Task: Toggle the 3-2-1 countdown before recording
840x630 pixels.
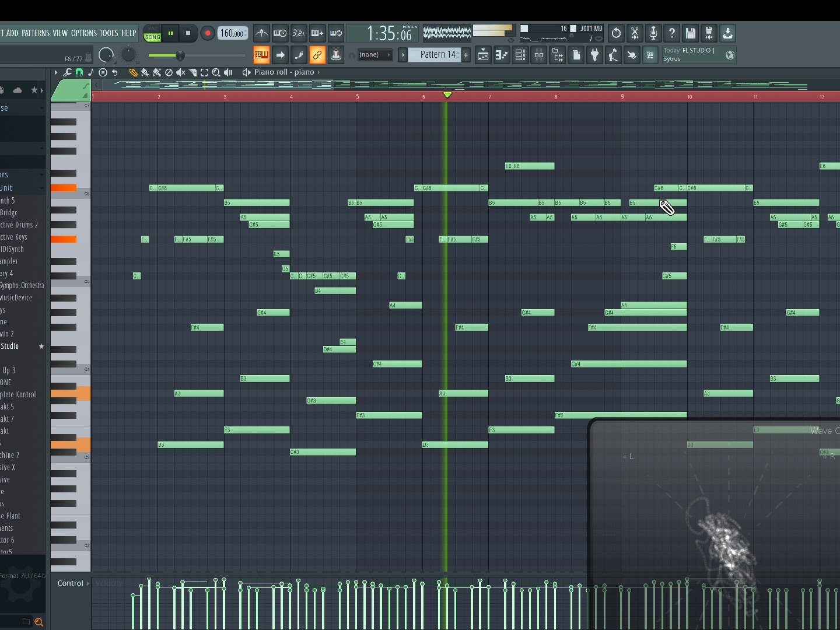Action: tap(299, 33)
